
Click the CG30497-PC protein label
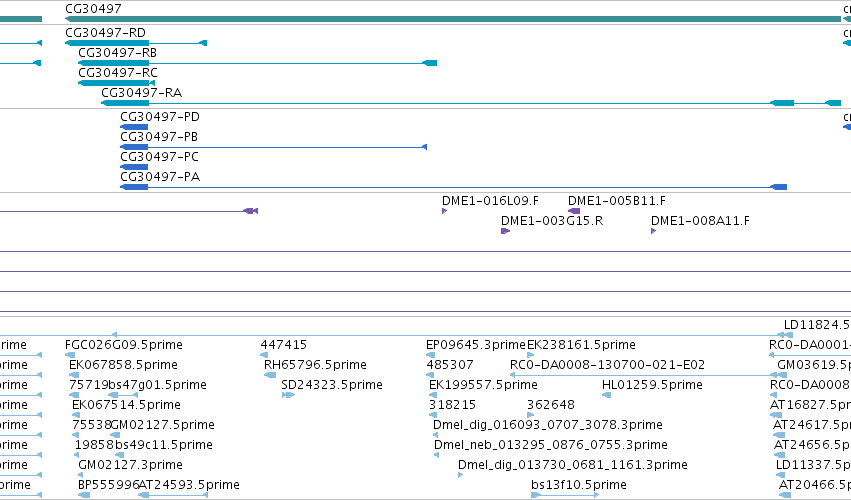tap(160, 157)
